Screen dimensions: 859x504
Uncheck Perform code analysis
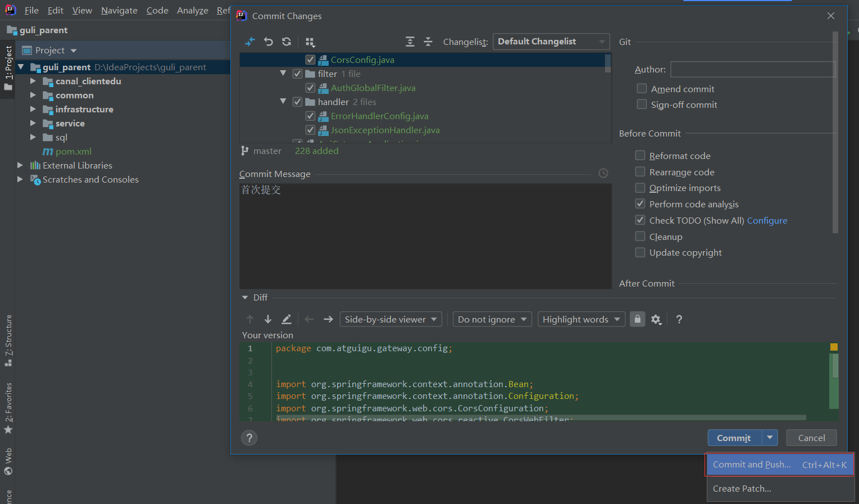pos(640,204)
